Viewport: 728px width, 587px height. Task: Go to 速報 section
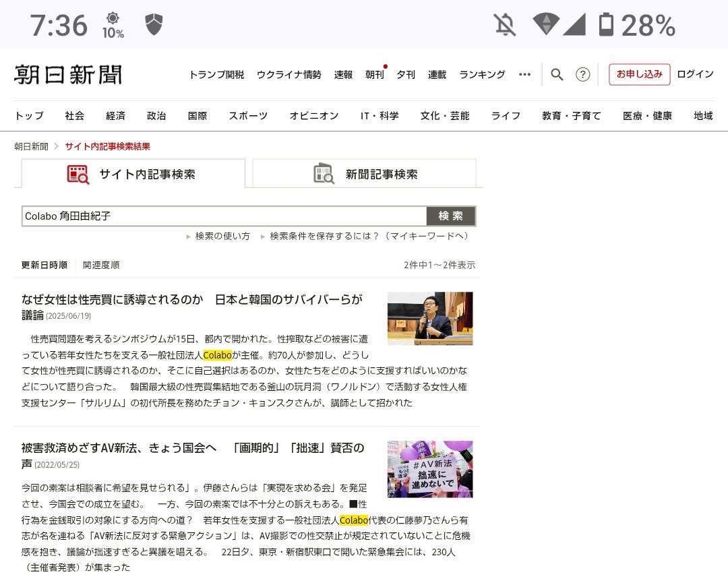[343, 74]
